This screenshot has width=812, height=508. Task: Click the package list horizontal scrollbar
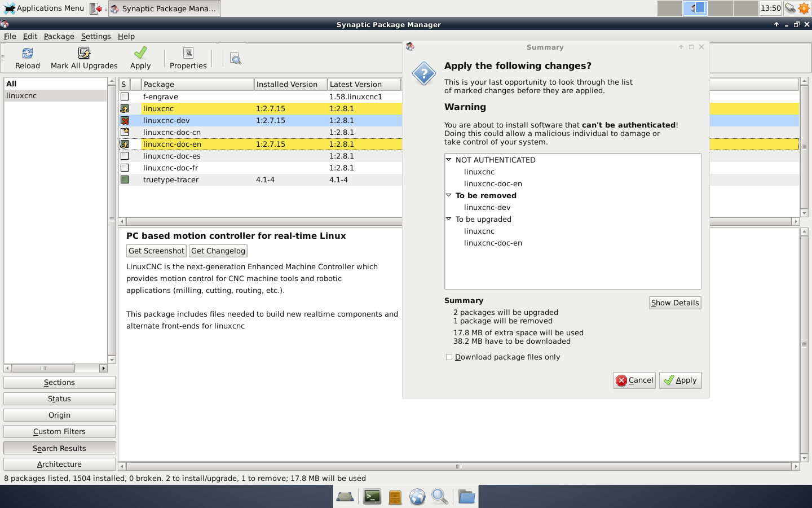[261, 221]
